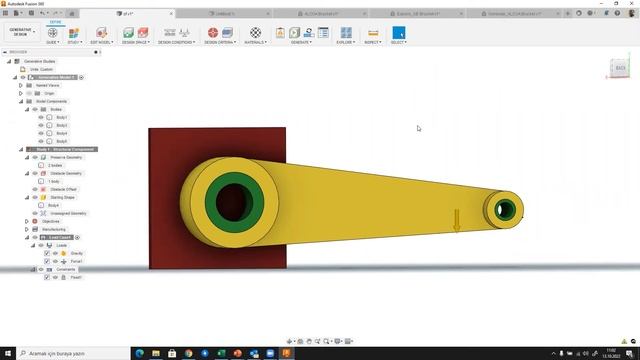This screenshot has height=360, width=640.
Task: Toggle visibility eye of Obstacle Offset
Action: click(35, 189)
